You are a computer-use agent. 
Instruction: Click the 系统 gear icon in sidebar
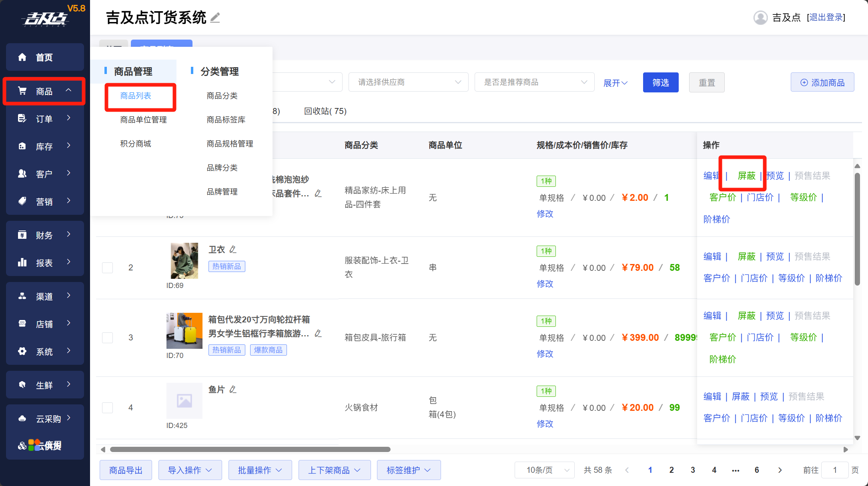pos(22,351)
